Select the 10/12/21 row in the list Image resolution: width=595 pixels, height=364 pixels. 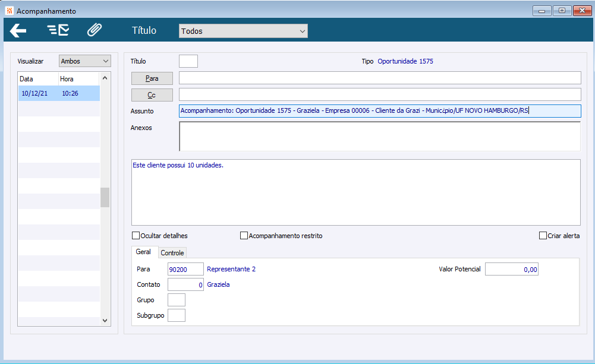pyautogui.click(x=59, y=93)
